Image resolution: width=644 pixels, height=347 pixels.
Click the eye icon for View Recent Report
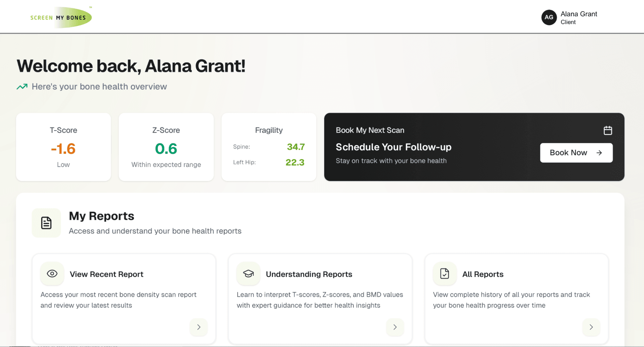[52, 274]
